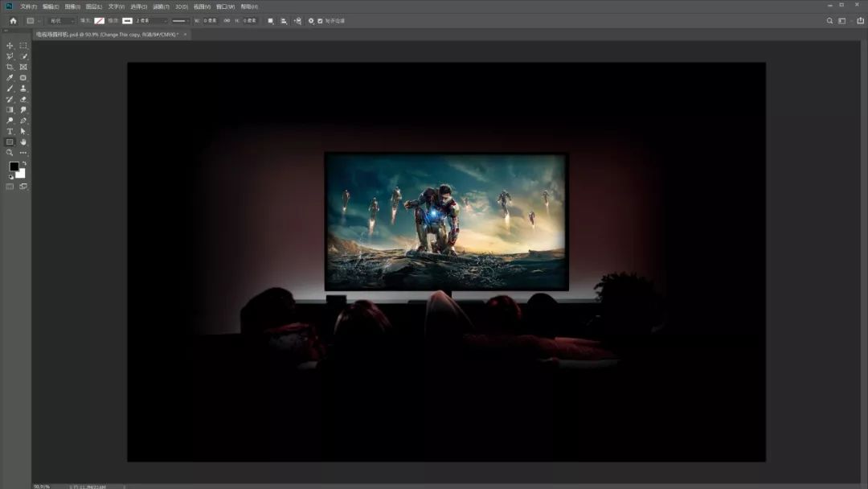Go to the Photoshop Home screen

(x=14, y=20)
